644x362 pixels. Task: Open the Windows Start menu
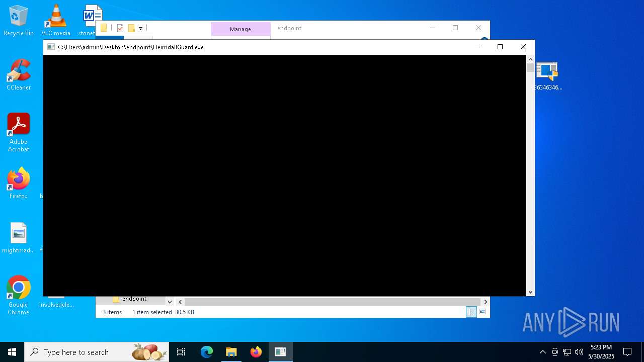pyautogui.click(x=12, y=352)
